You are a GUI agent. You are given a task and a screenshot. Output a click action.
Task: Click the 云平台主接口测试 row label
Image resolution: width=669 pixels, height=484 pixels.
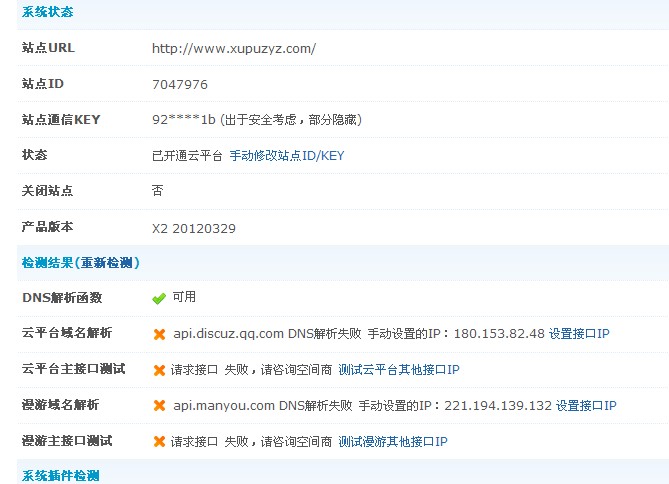[73, 368]
